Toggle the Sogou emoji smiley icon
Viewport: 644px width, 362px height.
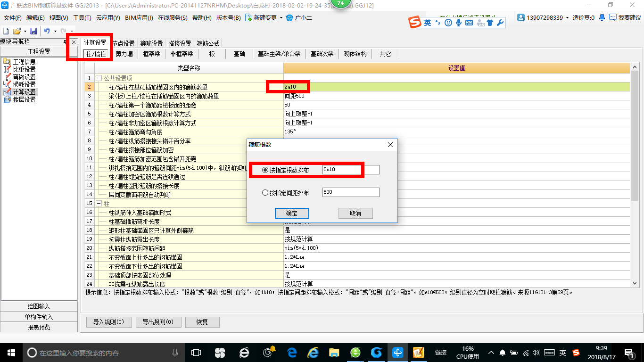point(448,22)
